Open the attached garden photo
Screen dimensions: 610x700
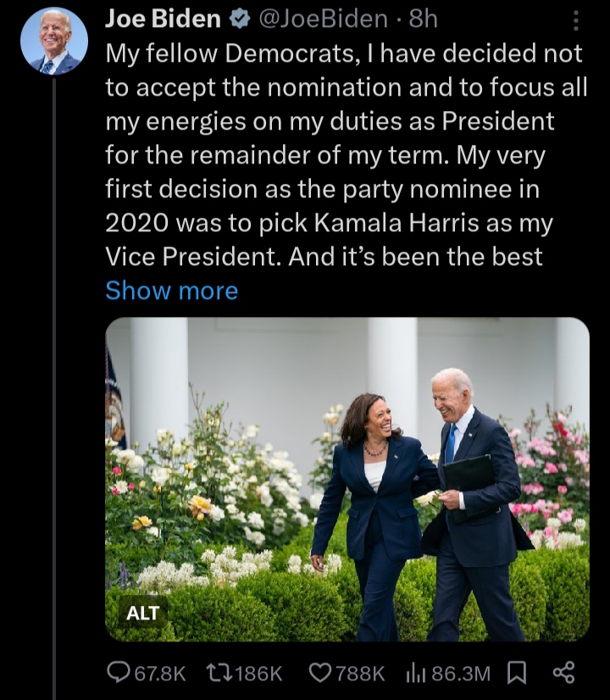[x=347, y=479]
